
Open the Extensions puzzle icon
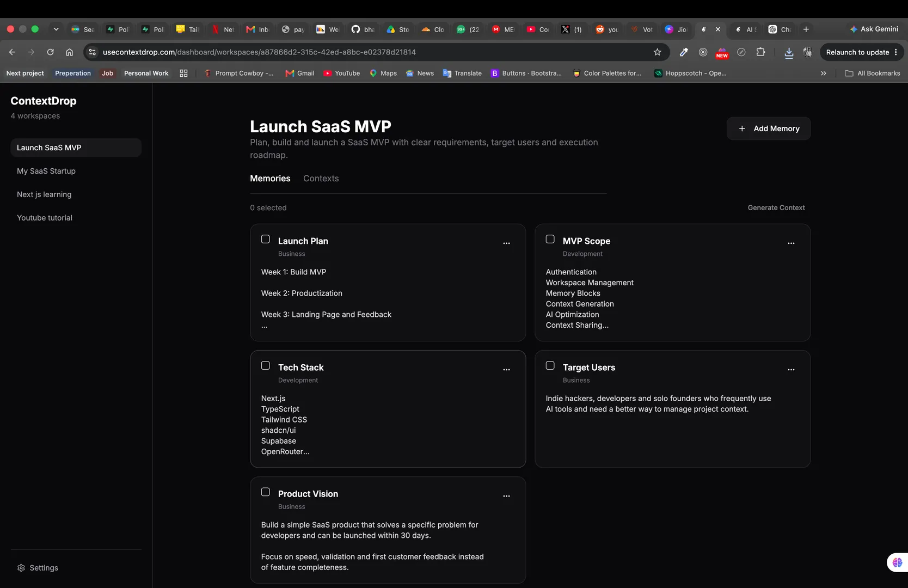point(760,52)
